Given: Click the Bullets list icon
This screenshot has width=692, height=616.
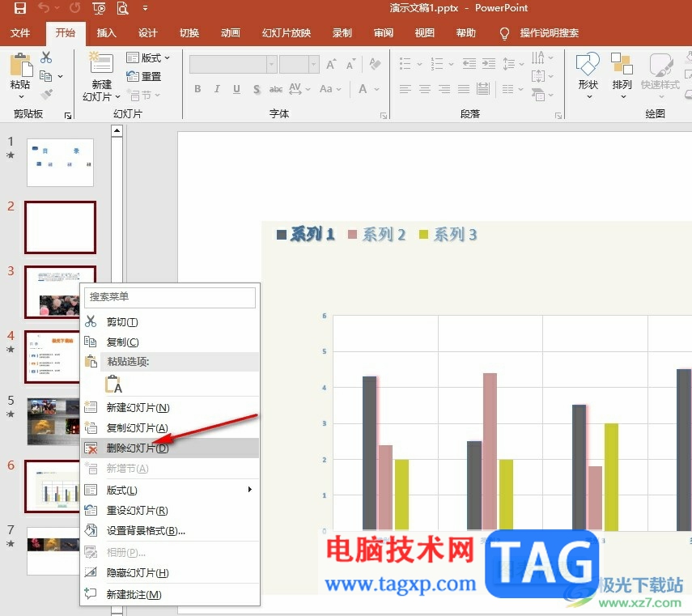Looking at the screenshot, I should point(405,64).
